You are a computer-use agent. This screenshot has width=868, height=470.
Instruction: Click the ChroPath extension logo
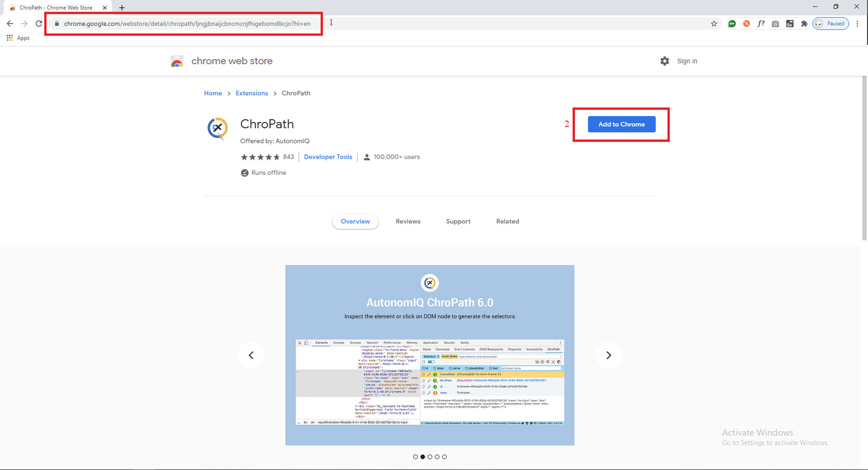pyautogui.click(x=217, y=128)
